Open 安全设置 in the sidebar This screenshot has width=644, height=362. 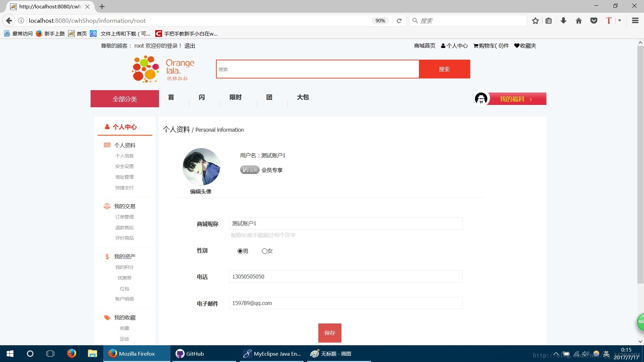(124, 166)
